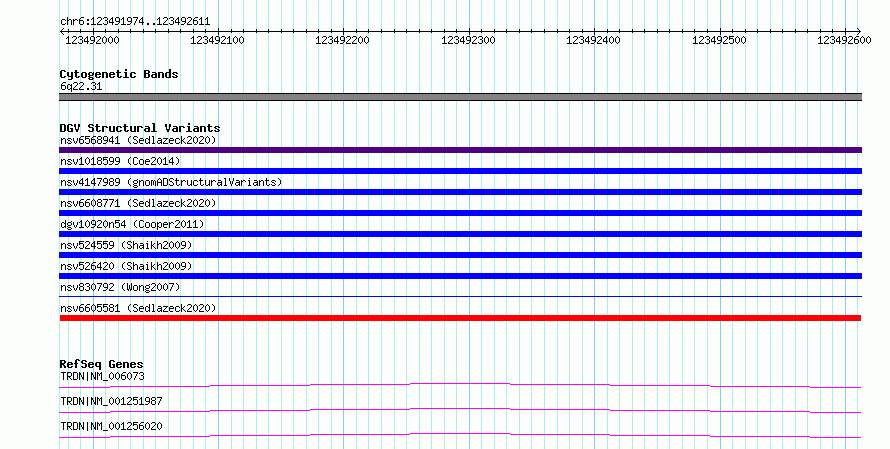Select the blue nsv526420 variant bar
Viewport: 890px width, 449px height.
(460, 276)
